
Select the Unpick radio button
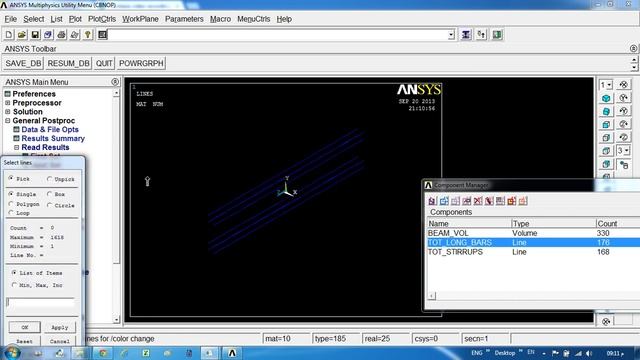49,179
